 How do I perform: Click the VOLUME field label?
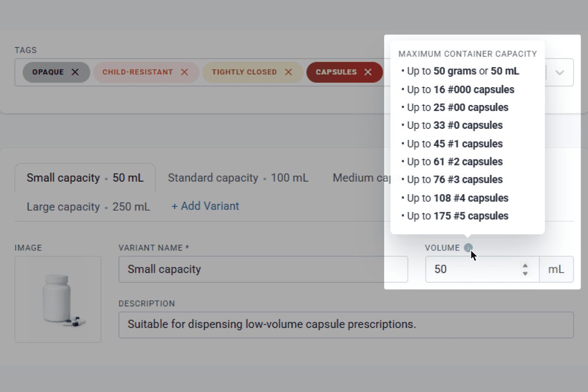[443, 248]
